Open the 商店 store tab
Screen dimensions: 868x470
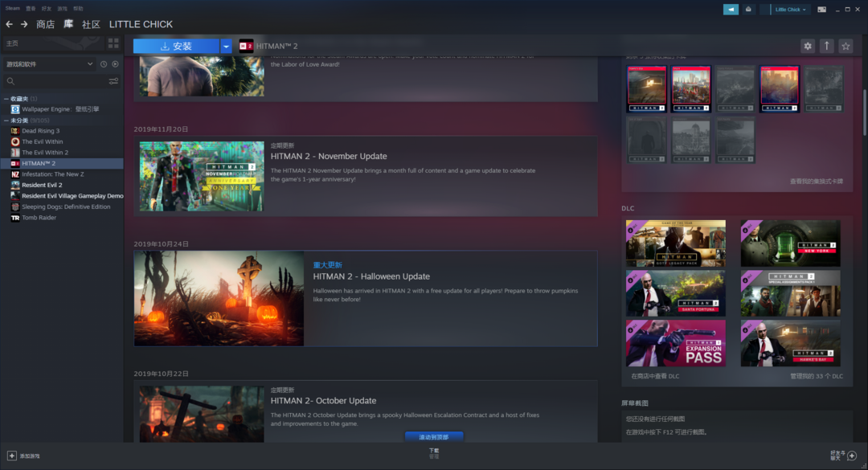click(x=45, y=24)
